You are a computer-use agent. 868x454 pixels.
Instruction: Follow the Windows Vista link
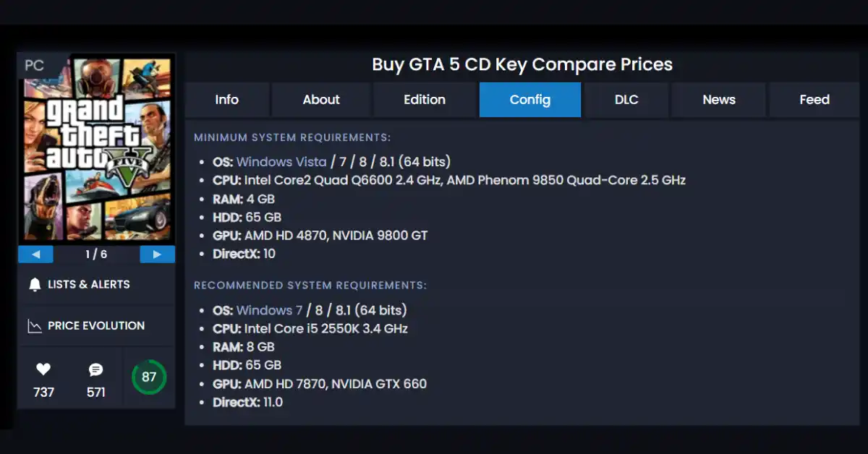click(x=281, y=162)
